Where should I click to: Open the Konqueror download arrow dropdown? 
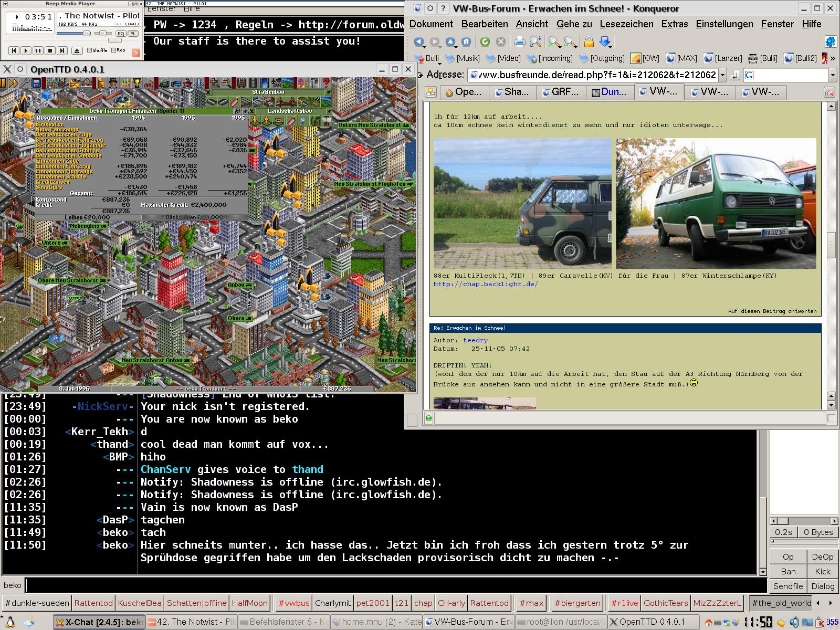605,41
